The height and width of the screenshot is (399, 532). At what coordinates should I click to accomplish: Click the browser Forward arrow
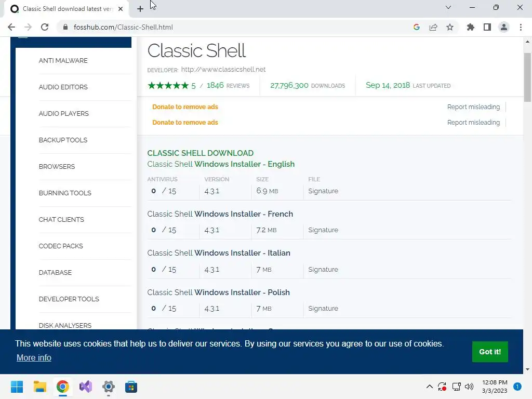pos(28,27)
